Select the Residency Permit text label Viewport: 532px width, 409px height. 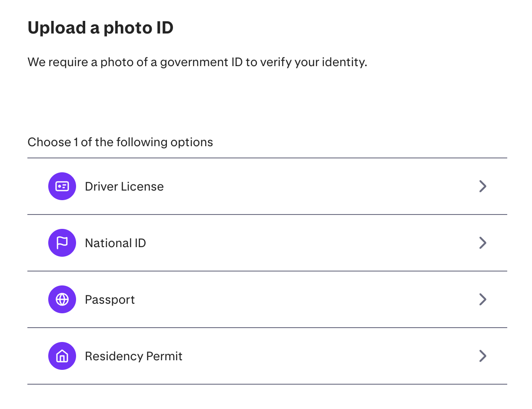[134, 356]
